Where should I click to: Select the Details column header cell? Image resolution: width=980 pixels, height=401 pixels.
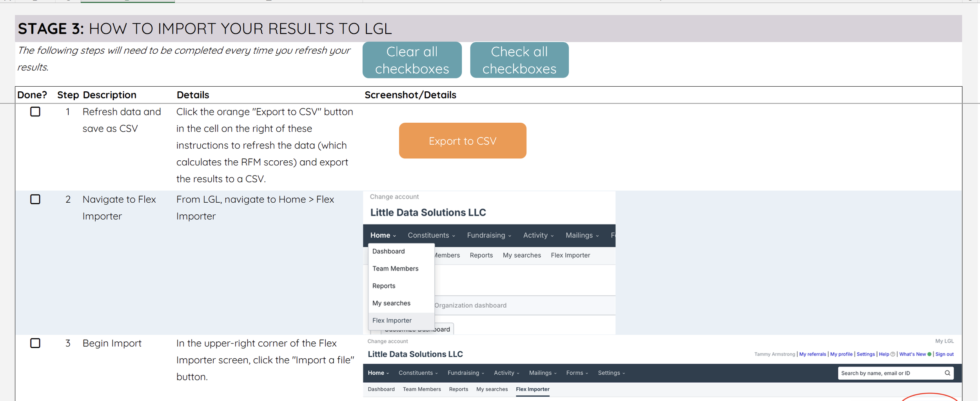[x=269, y=95]
